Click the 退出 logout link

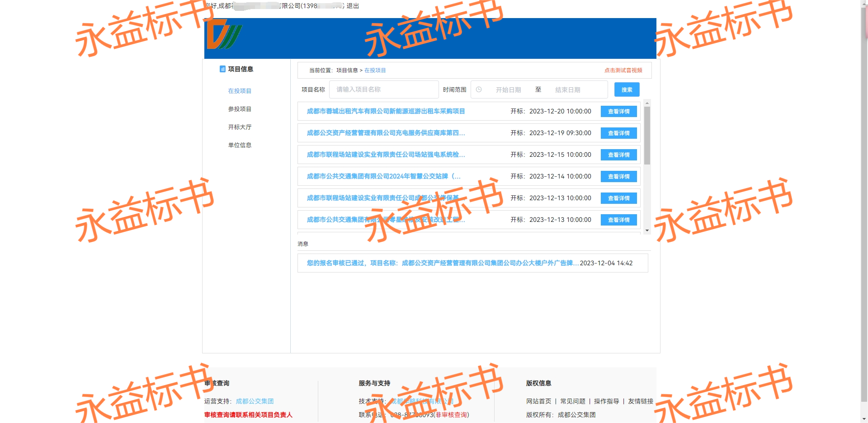[x=353, y=6]
